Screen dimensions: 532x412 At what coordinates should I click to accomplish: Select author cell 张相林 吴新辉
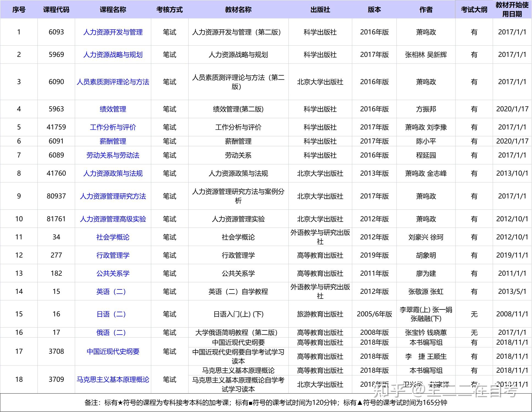pyautogui.click(x=426, y=55)
